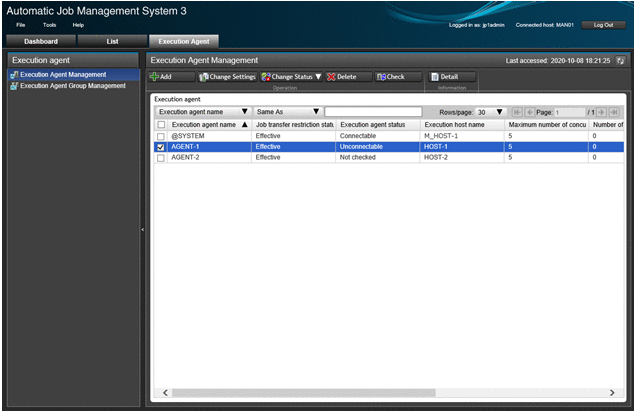
Task: Click the filter text input field
Action: pos(373,112)
